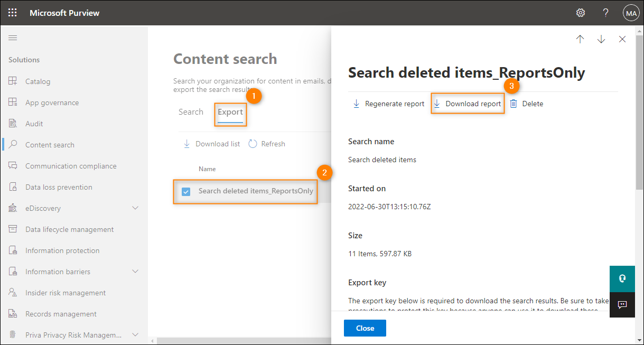This screenshot has height=345, width=644.
Task: Click the App governance sidebar icon
Action: 13,102
